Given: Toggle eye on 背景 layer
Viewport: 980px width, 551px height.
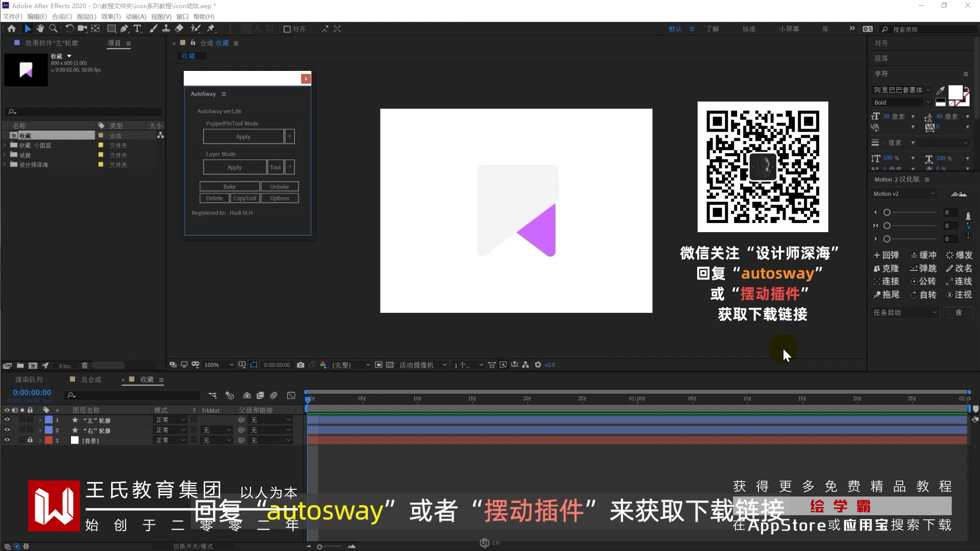Looking at the screenshot, I should 7,440.
